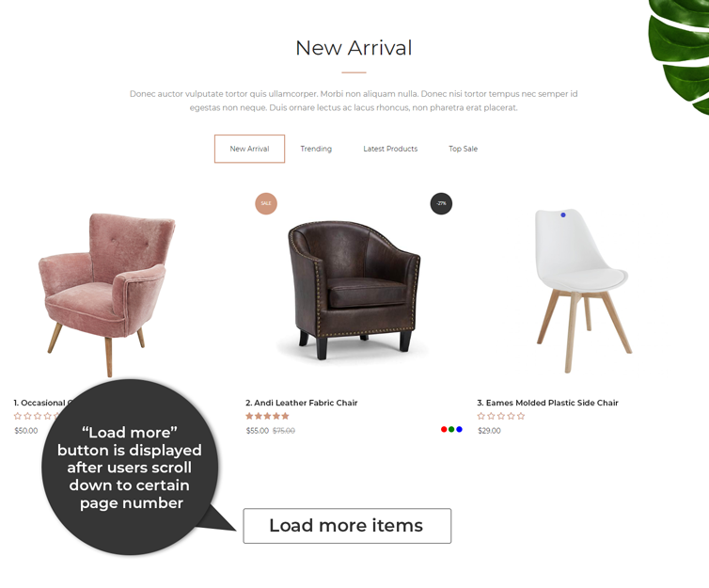Open the Occasional chair product title
Image resolution: width=709 pixels, height=588 pixels.
click(x=40, y=403)
